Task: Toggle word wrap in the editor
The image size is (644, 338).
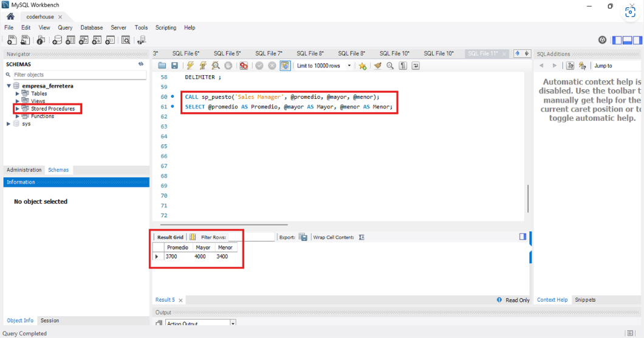Action: pyautogui.click(x=416, y=66)
